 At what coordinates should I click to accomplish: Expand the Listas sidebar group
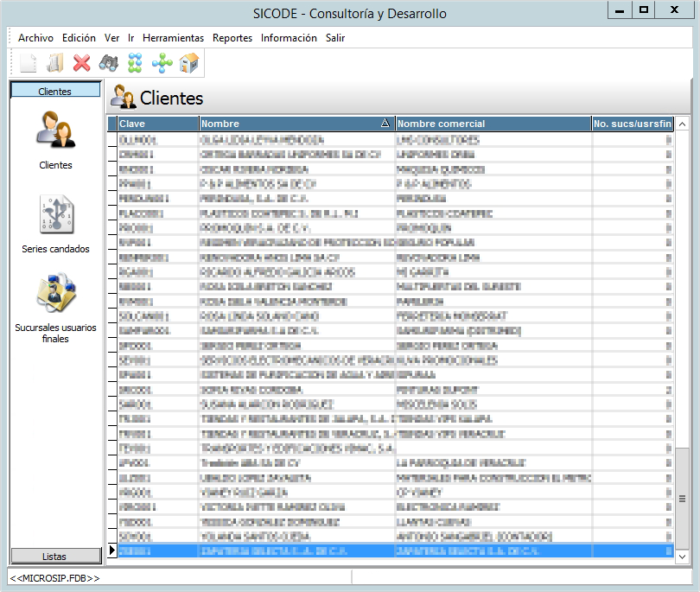click(x=54, y=556)
